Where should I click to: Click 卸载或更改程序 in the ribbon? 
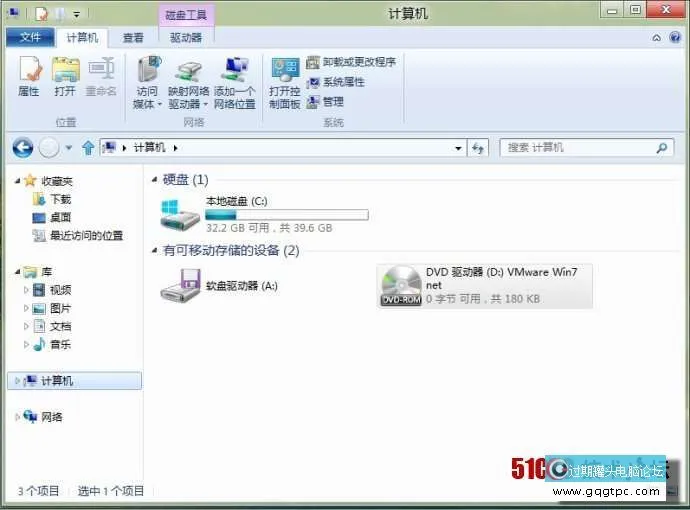pos(351,62)
